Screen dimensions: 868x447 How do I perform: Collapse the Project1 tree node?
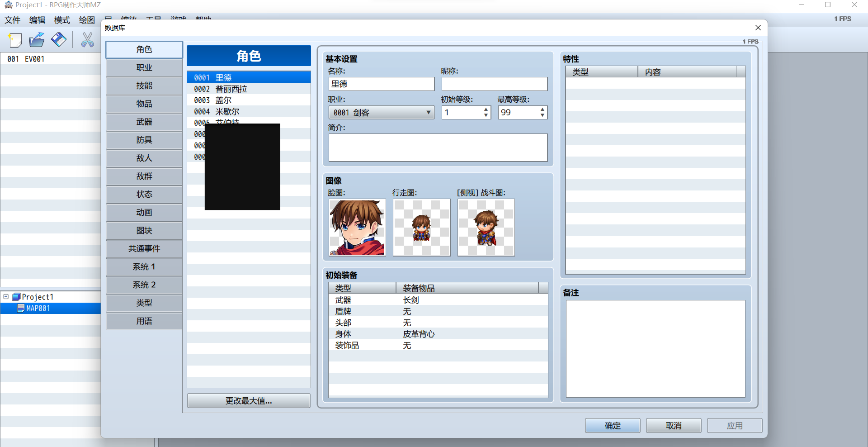coord(6,297)
